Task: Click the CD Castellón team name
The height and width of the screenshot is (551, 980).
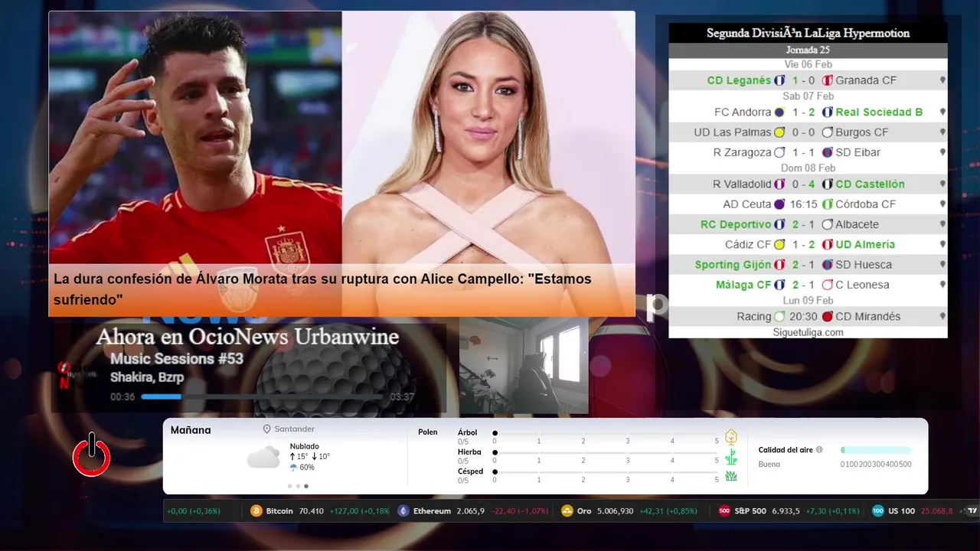Action: 870,184
